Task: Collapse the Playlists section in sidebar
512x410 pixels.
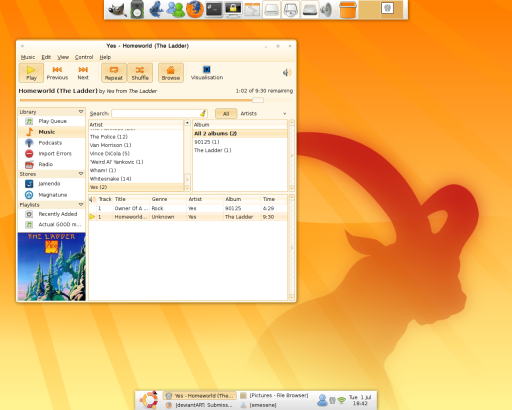Action: click(x=81, y=204)
